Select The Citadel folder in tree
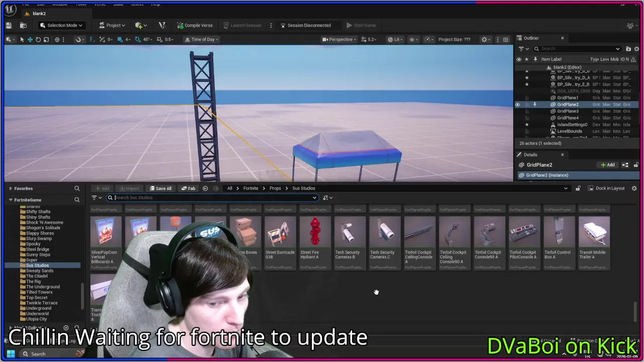This screenshot has height=362, width=644. tap(37, 276)
